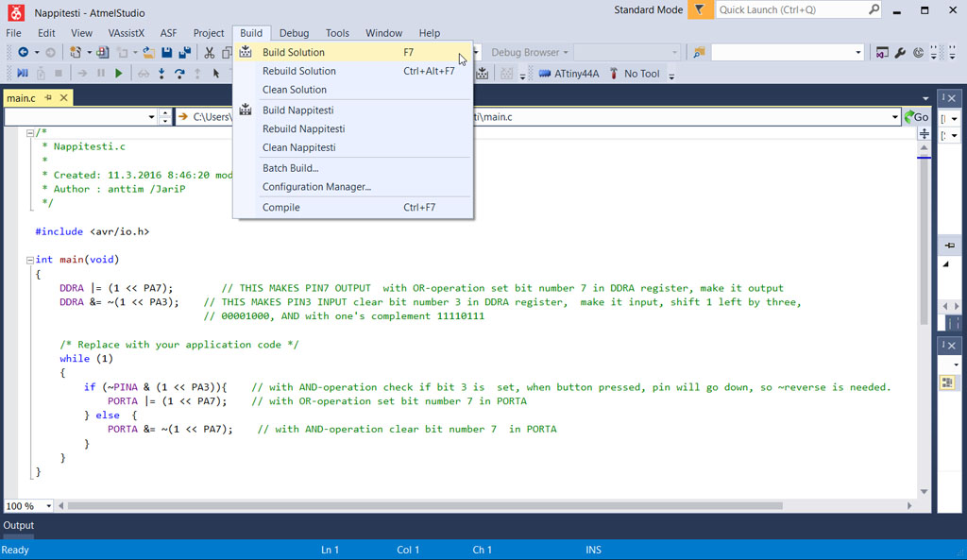
Task: Open the document tab list dropdown arrow
Action: click(x=925, y=98)
